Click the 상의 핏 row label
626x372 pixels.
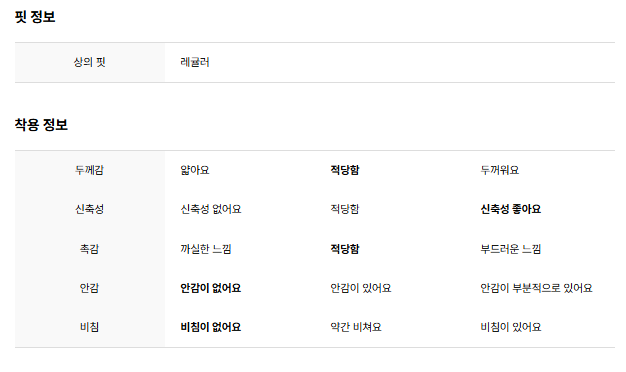coord(89,62)
